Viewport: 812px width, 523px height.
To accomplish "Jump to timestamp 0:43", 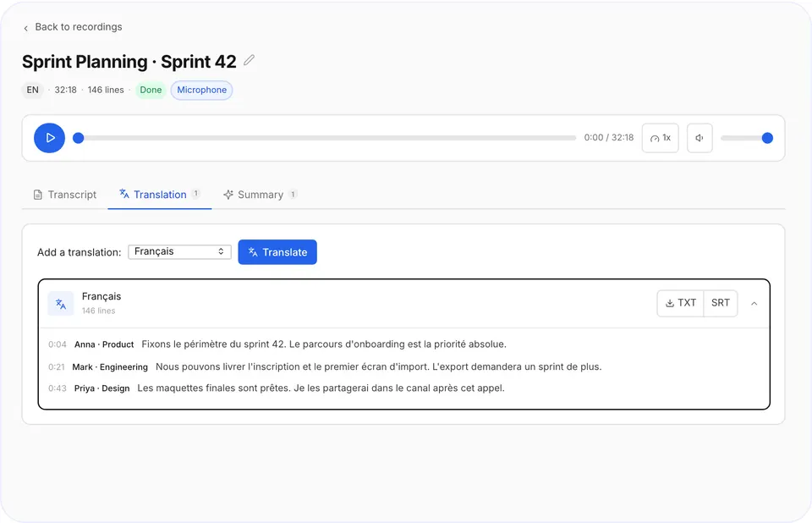I will coord(57,388).
